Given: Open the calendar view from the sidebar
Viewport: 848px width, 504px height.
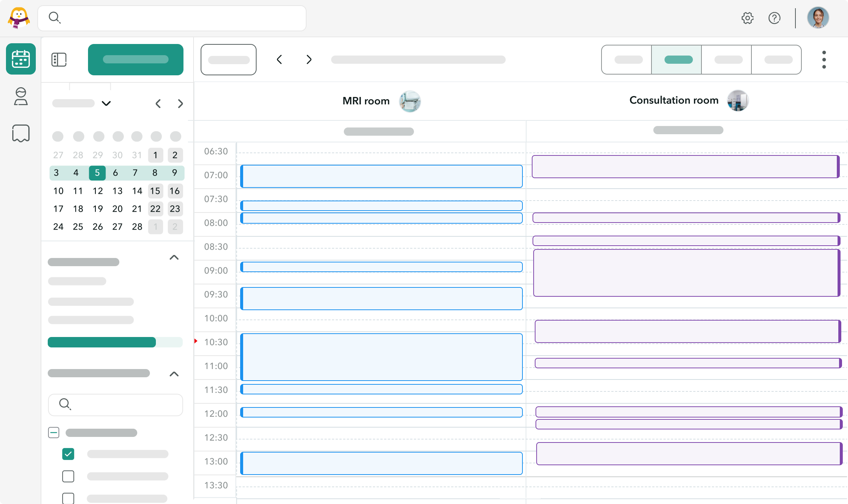Looking at the screenshot, I should pyautogui.click(x=21, y=59).
